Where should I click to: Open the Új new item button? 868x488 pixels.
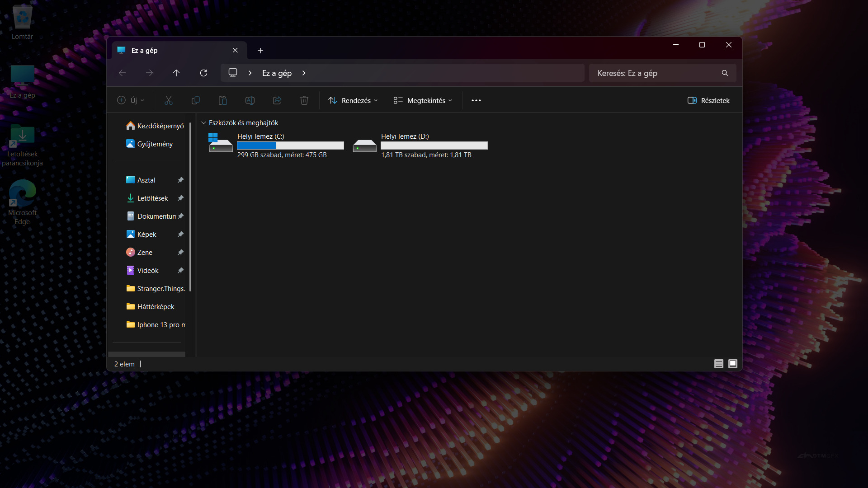tap(131, 100)
